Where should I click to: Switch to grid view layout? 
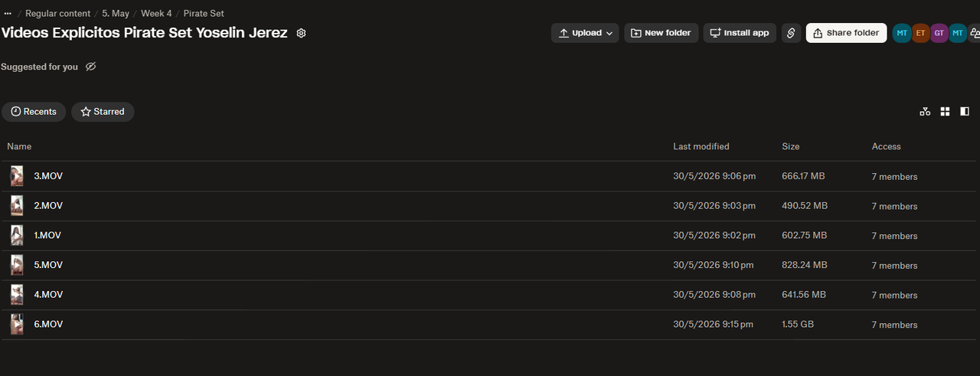click(x=945, y=112)
